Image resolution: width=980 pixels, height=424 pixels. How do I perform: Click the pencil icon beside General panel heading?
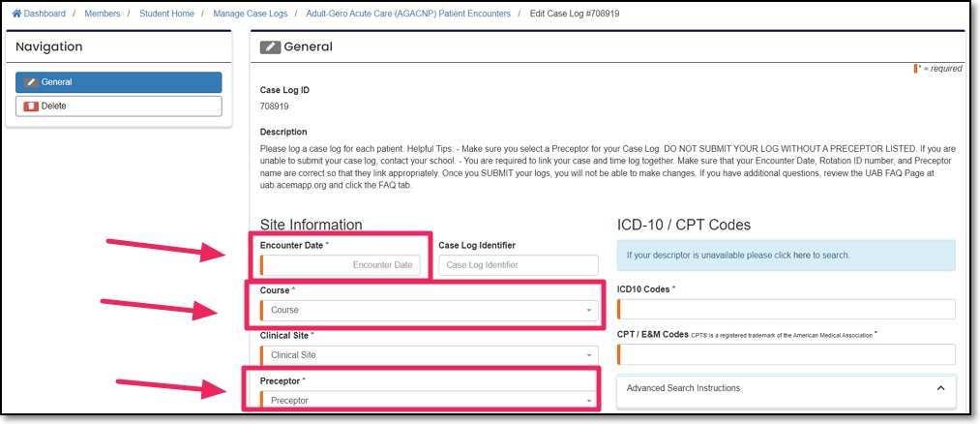click(270, 46)
